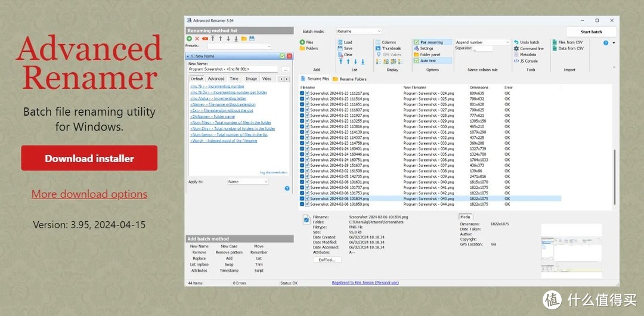Save preset via floppy disk icon in method toolbar

(252, 39)
